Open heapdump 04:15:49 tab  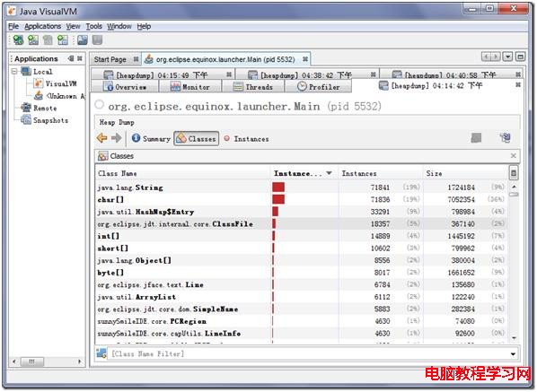coord(162,75)
